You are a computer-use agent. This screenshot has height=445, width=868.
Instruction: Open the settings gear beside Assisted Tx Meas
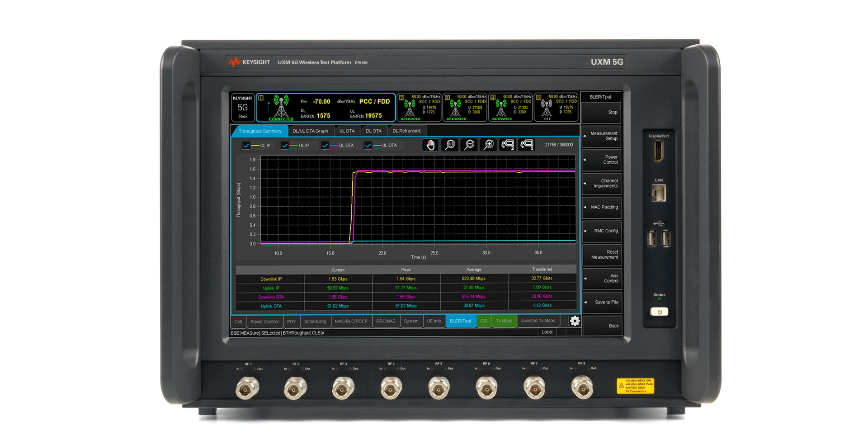pos(575,321)
